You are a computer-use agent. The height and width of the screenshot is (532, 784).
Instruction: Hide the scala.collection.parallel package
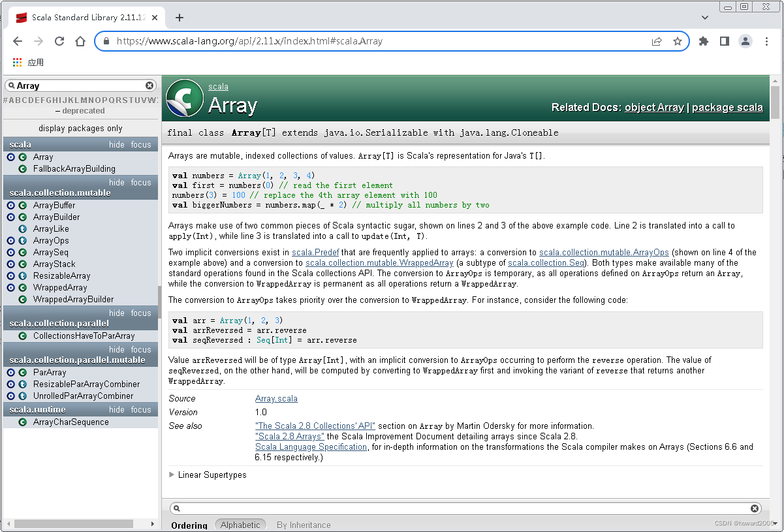pos(117,313)
